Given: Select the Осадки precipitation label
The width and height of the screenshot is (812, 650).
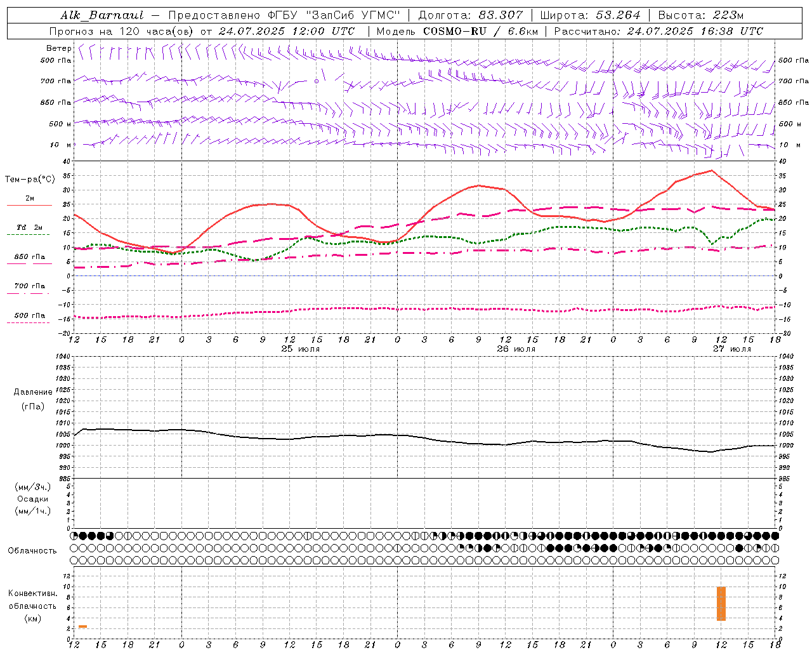Looking at the screenshot, I should (x=32, y=499).
